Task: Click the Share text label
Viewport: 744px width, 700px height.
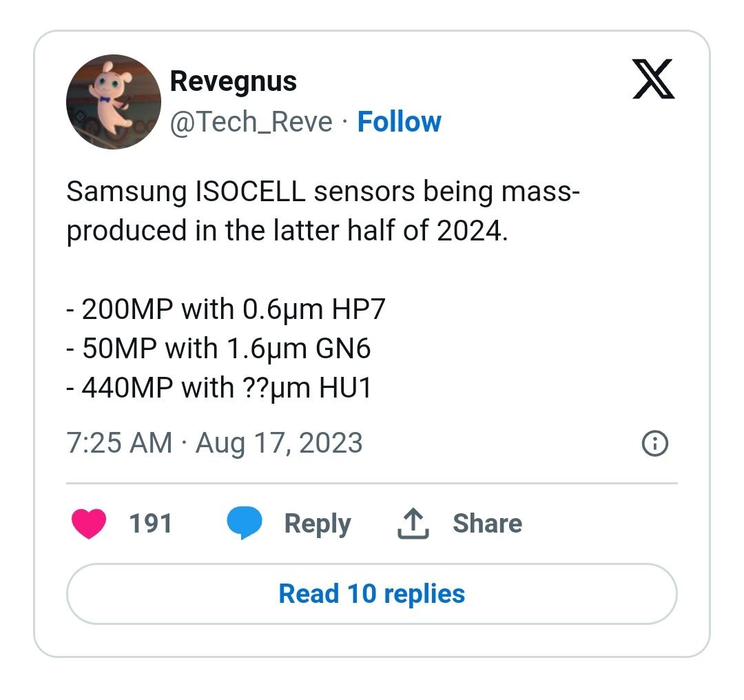Action: click(x=487, y=524)
